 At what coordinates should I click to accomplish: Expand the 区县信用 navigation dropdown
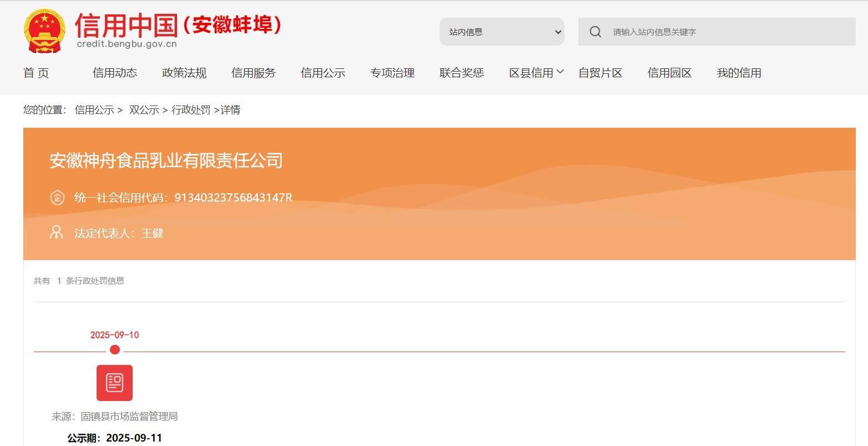click(x=536, y=72)
